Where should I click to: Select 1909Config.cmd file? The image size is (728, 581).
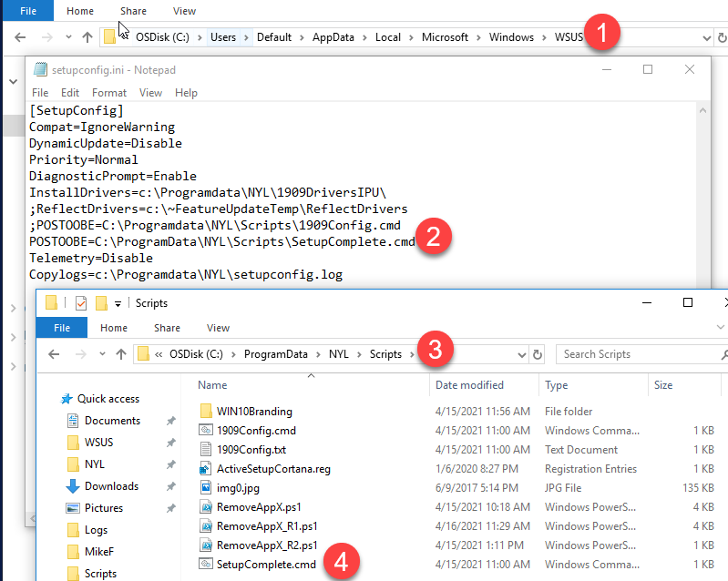point(256,430)
